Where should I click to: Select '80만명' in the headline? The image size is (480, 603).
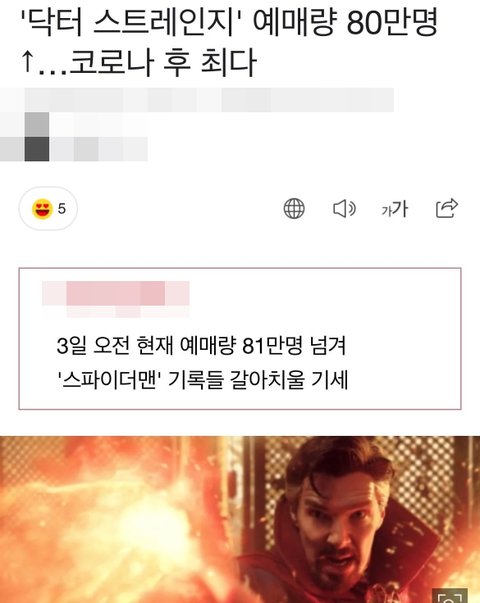[x=392, y=23]
